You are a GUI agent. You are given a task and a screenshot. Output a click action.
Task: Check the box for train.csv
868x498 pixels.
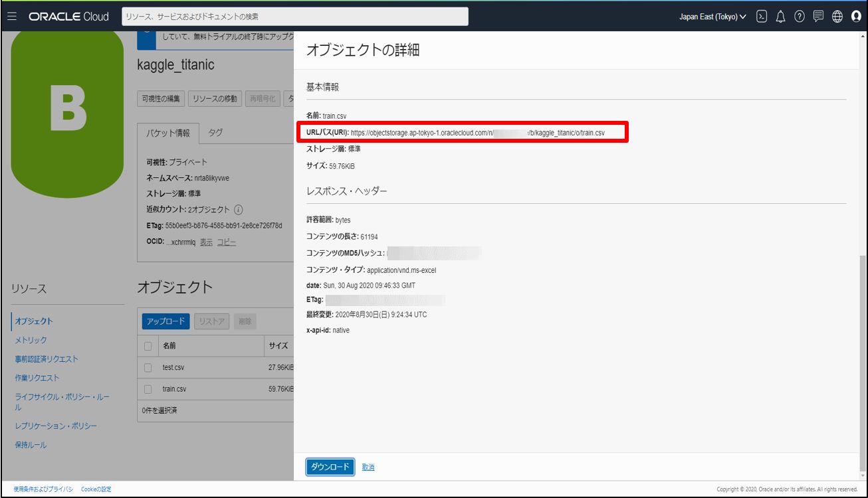[x=148, y=389]
